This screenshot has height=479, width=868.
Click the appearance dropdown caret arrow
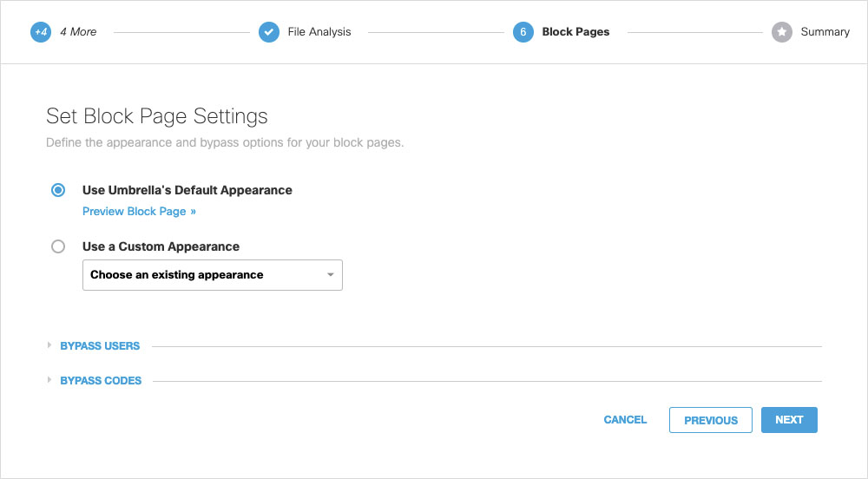(331, 275)
